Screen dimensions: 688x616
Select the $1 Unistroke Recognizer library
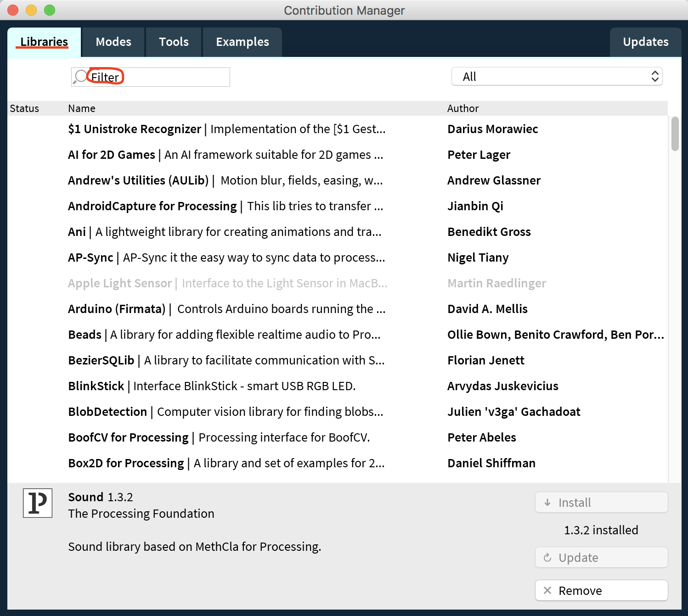[x=338, y=129]
